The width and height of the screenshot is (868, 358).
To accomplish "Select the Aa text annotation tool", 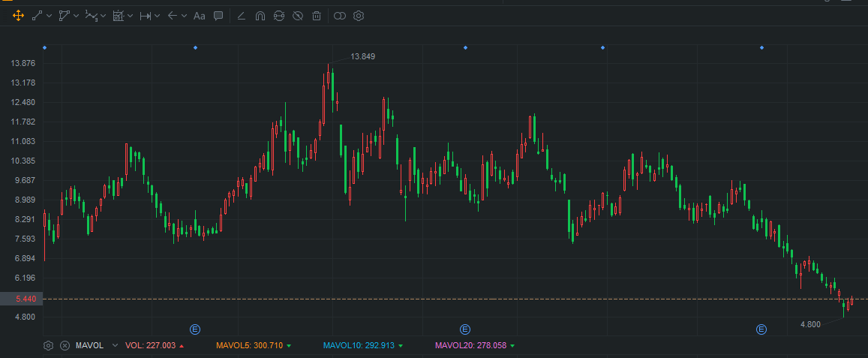I will [x=200, y=16].
